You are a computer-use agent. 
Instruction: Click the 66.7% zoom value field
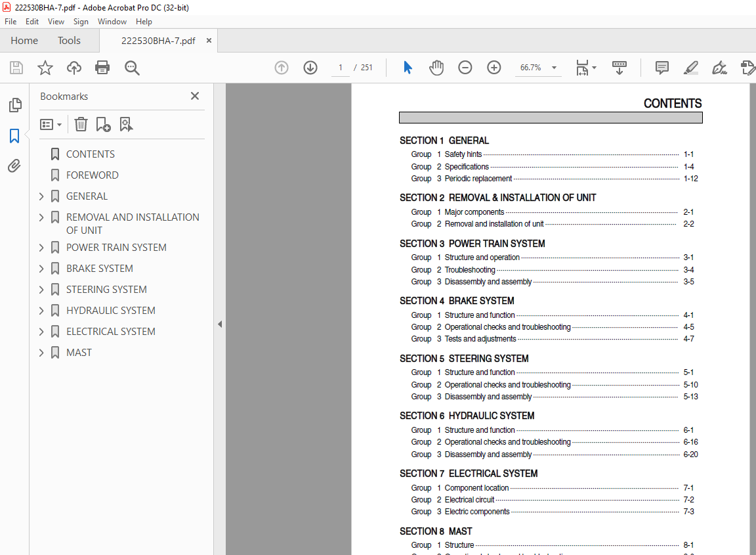[530, 68]
